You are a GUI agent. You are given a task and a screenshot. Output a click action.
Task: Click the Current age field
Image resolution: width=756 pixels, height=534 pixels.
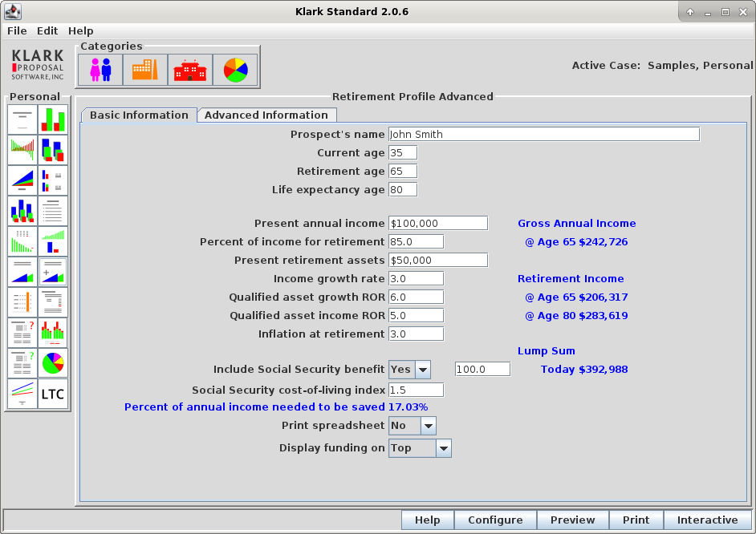point(403,152)
